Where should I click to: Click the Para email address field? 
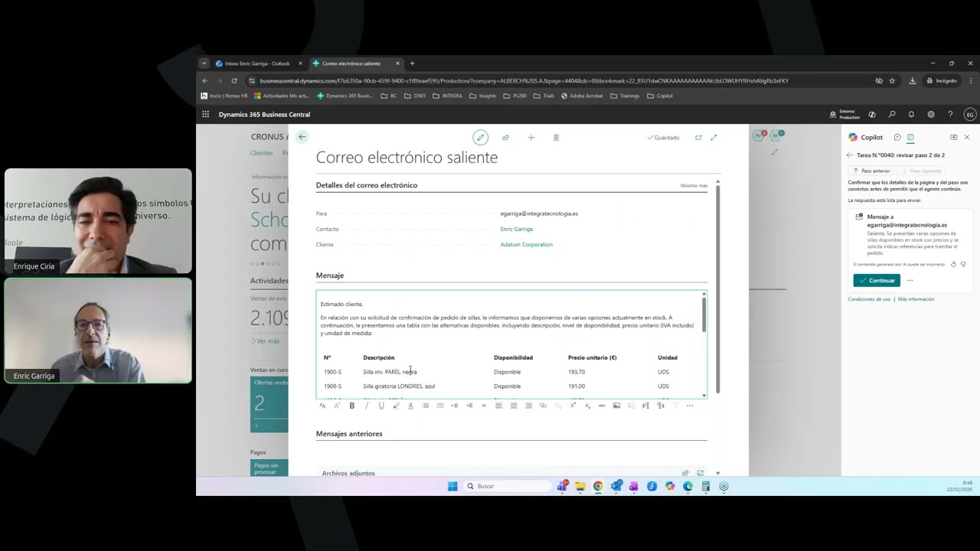tap(539, 214)
